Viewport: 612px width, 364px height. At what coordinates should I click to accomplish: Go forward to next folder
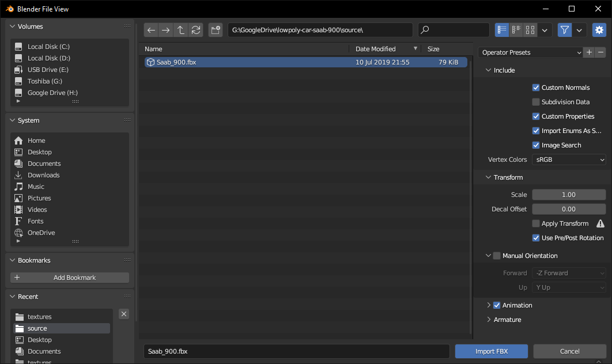(166, 30)
